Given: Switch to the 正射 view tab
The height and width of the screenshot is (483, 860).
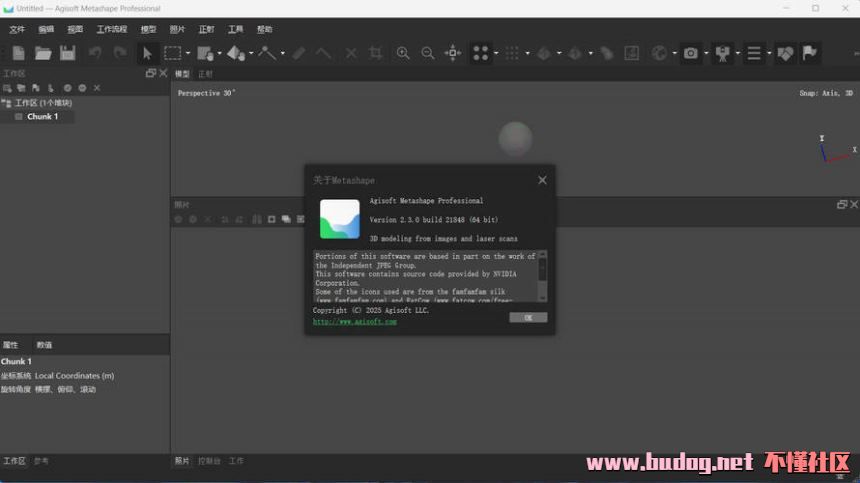Looking at the screenshot, I should (205, 74).
